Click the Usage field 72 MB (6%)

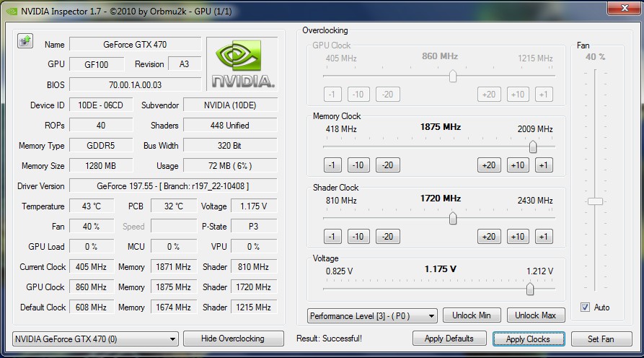(x=230, y=165)
